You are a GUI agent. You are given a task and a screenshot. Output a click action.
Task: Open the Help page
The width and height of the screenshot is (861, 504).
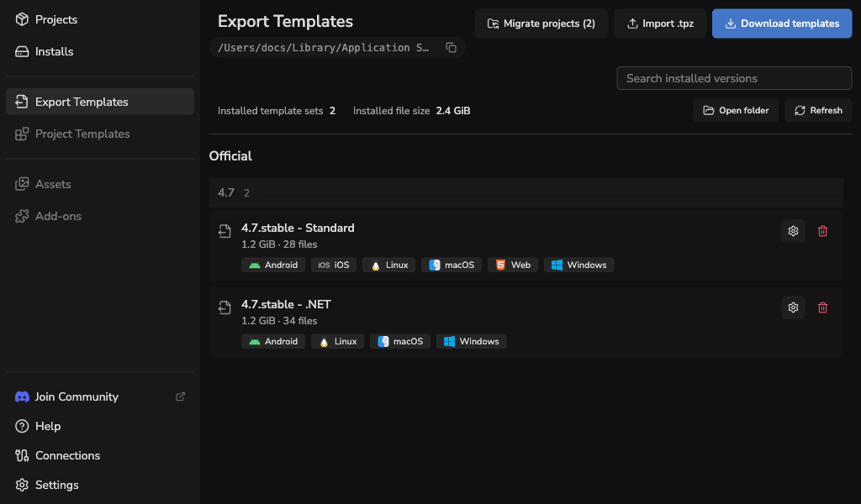[x=48, y=426]
